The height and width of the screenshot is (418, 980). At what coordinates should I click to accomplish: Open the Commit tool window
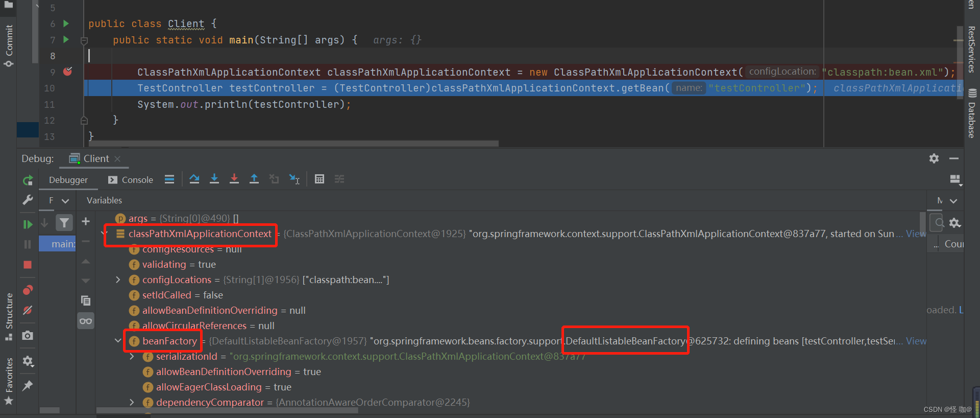9,45
